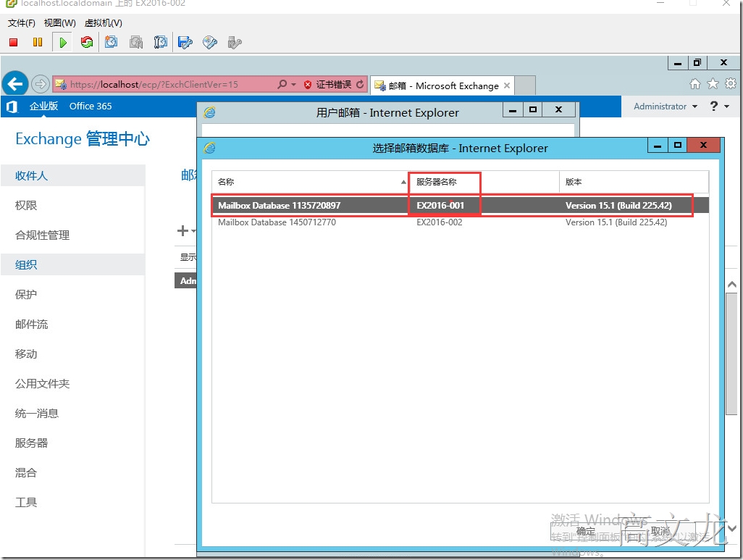743x560 pixels.
Task: Click the revert snapshot toolbar icon
Action: 136,43
